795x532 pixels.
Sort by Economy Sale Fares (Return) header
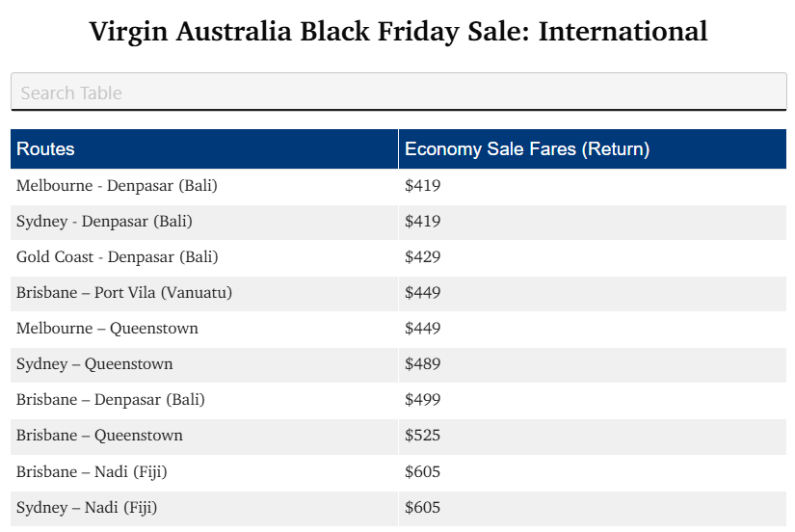pyautogui.click(x=526, y=149)
